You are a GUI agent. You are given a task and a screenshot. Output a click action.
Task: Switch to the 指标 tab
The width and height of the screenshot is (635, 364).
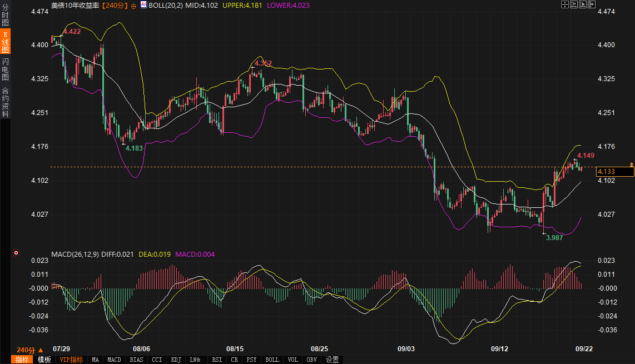pyautogui.click(x=22, y=360)
